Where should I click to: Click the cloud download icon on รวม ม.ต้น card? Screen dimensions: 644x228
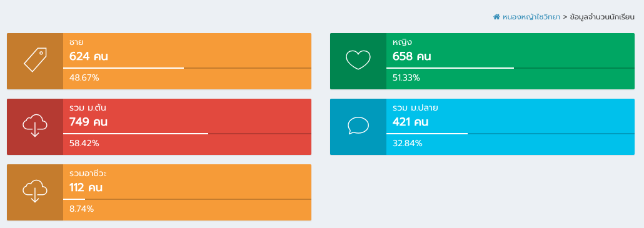[35, 126]
